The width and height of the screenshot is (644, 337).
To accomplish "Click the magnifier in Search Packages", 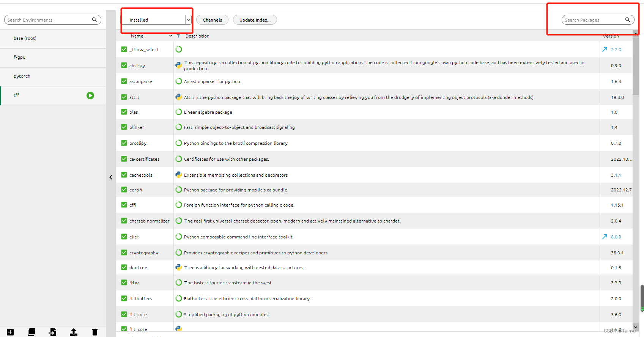I will click(627, 20).
